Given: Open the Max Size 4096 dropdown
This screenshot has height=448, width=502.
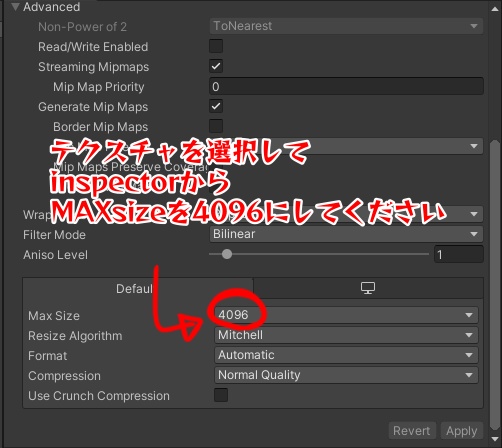Looking at the screenshot, I should coord(346,315).
